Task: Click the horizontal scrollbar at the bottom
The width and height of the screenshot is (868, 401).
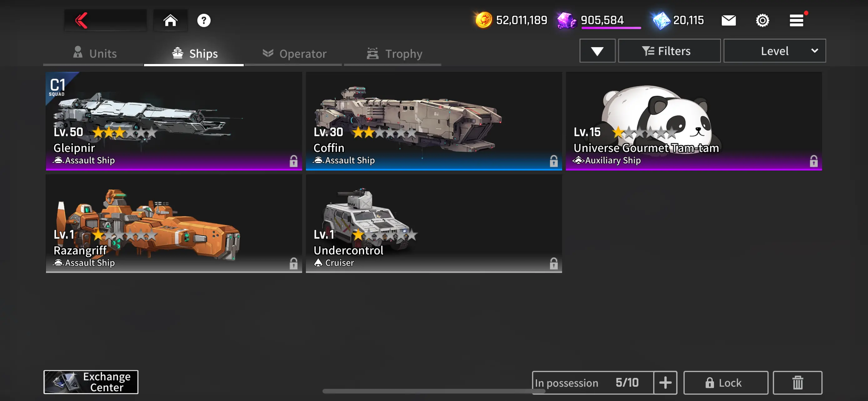Action: [434, 391]
